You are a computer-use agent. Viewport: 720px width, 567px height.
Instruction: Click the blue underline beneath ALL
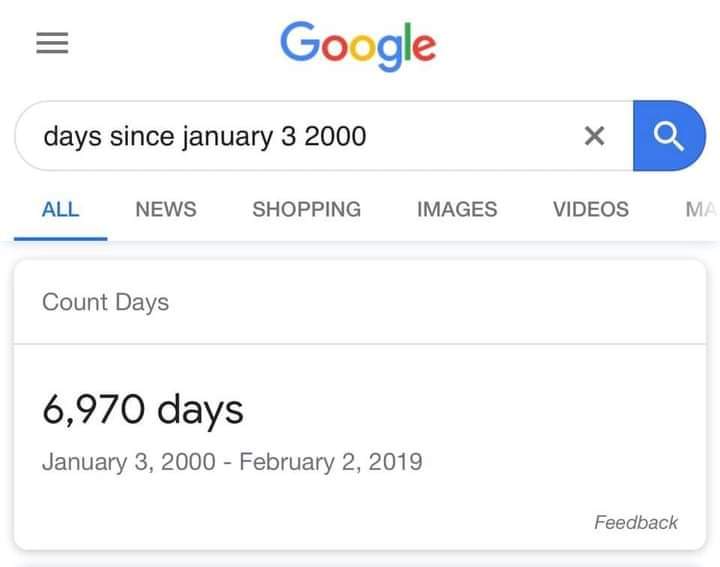coord(61,239)
